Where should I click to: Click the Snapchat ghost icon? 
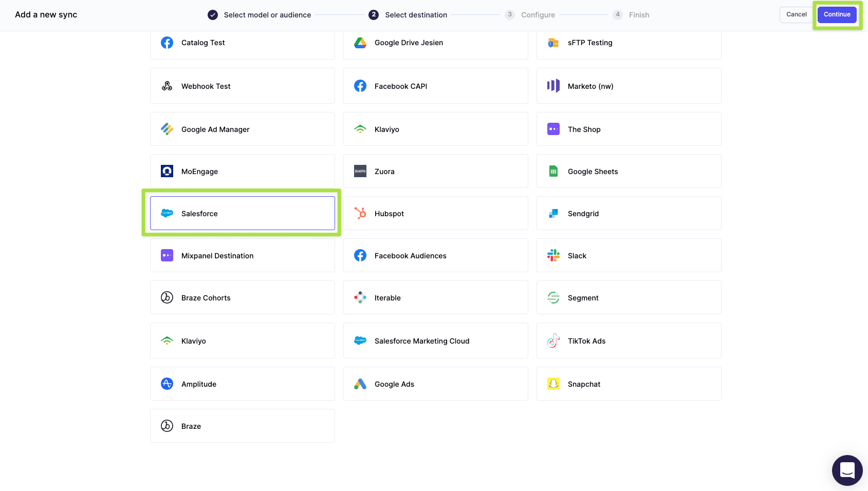pos(553,384)
